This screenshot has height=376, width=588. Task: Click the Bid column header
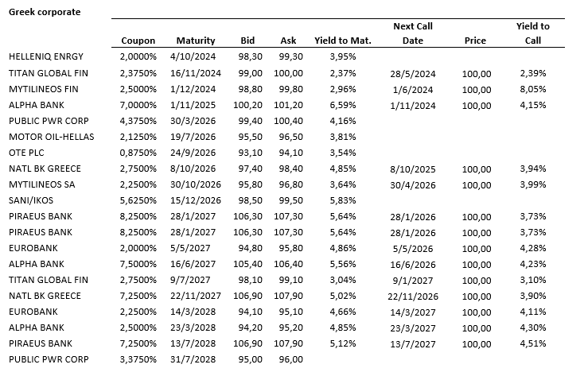(247, 41)
